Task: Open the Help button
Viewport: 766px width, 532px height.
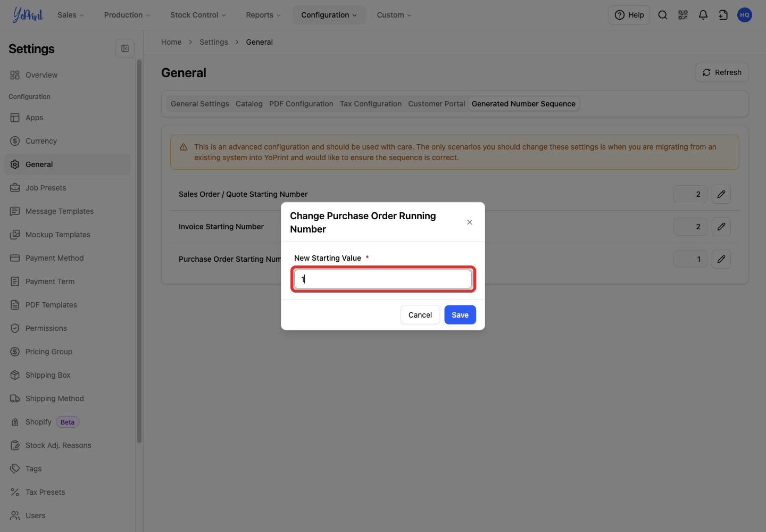Action: (x=629, y=15)
